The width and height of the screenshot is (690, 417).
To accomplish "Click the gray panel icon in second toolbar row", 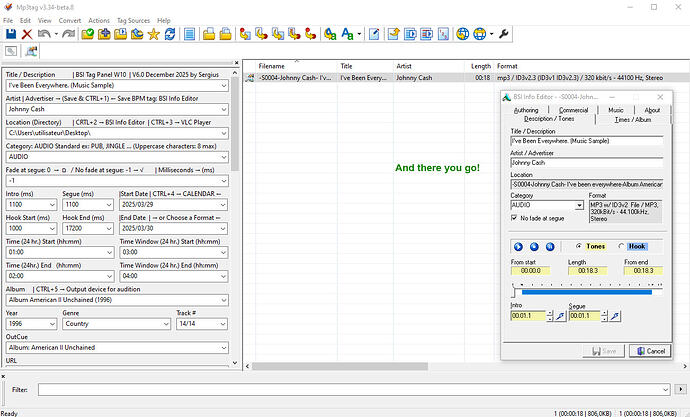I will [11, 51].
